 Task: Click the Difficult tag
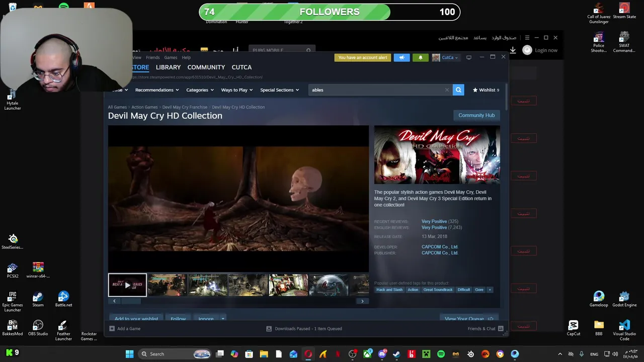click(464, 290)
